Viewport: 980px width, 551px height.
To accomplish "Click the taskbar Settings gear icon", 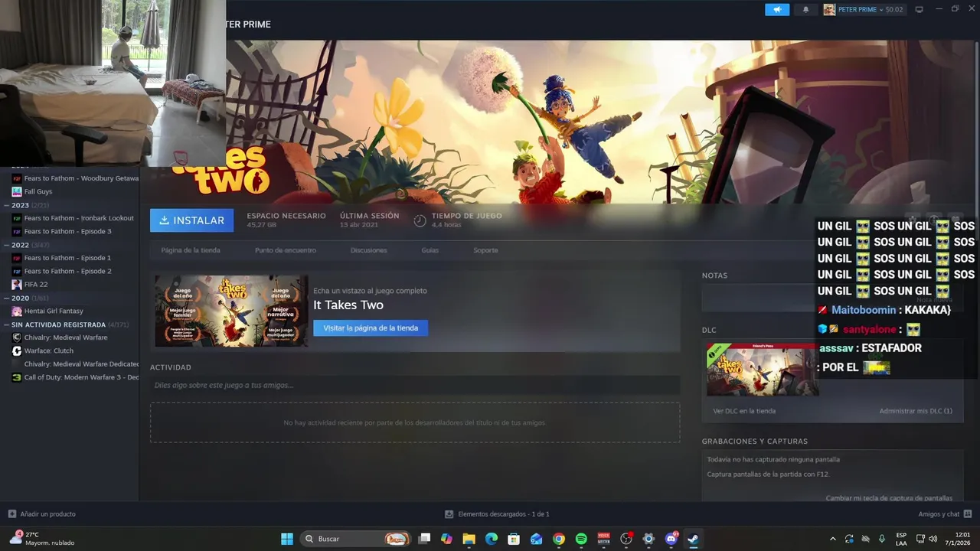I will (x=648, y=539).
